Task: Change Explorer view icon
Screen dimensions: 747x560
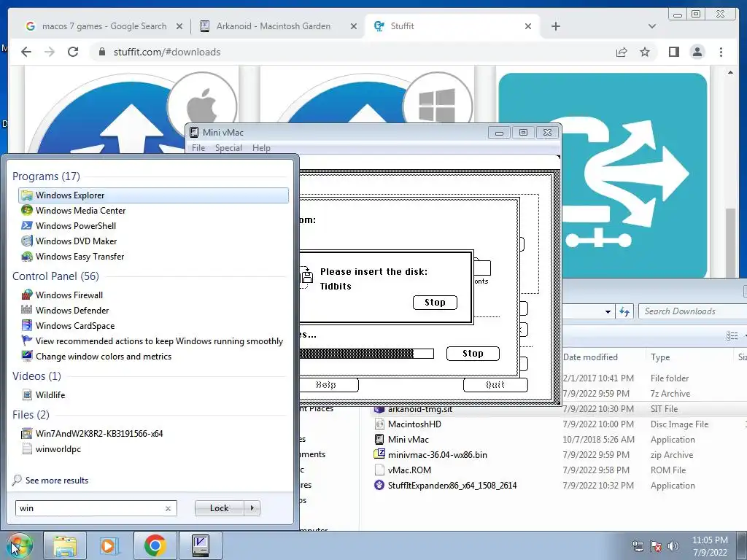Action: tap(732, 335)
